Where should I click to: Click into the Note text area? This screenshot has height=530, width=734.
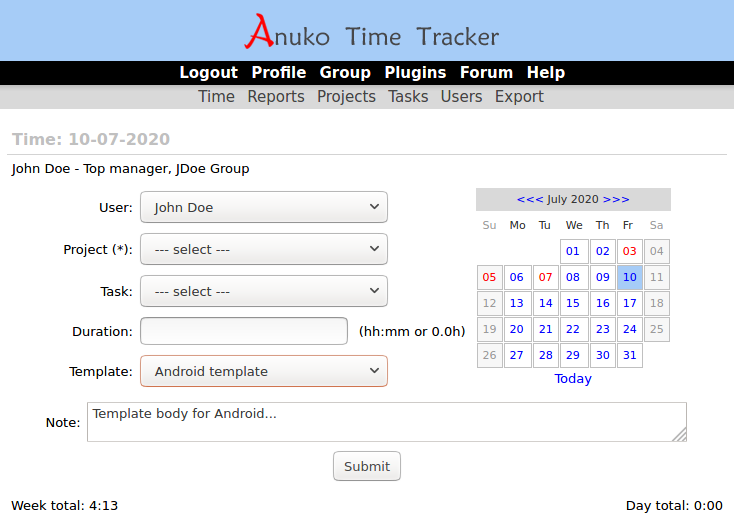point(387,422)
